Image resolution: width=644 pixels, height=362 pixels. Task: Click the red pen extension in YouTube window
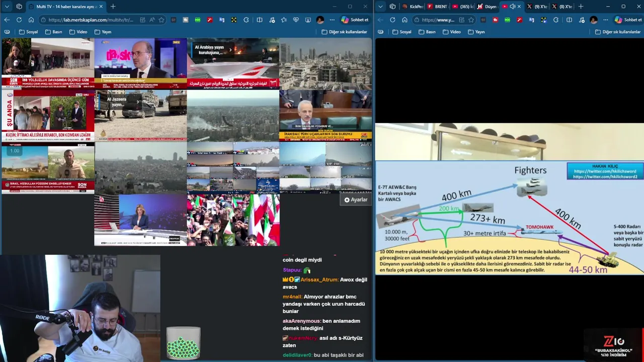pos(519,20)
